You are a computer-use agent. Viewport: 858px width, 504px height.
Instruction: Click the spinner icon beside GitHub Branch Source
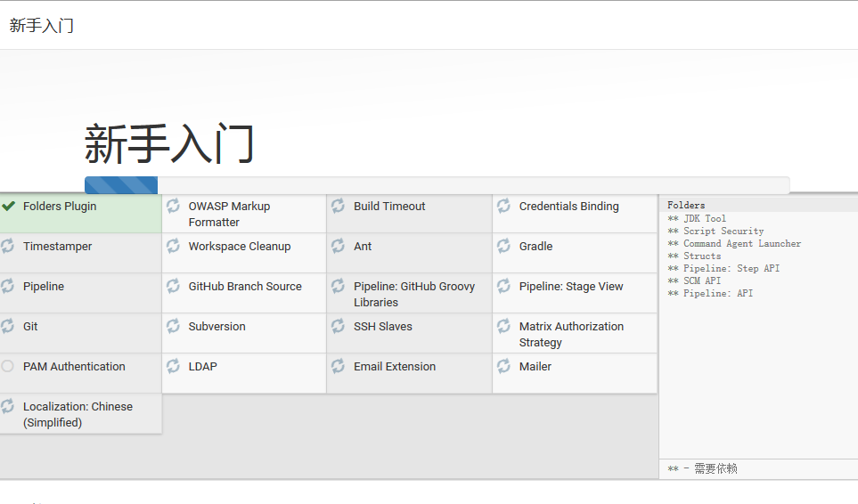173,286
